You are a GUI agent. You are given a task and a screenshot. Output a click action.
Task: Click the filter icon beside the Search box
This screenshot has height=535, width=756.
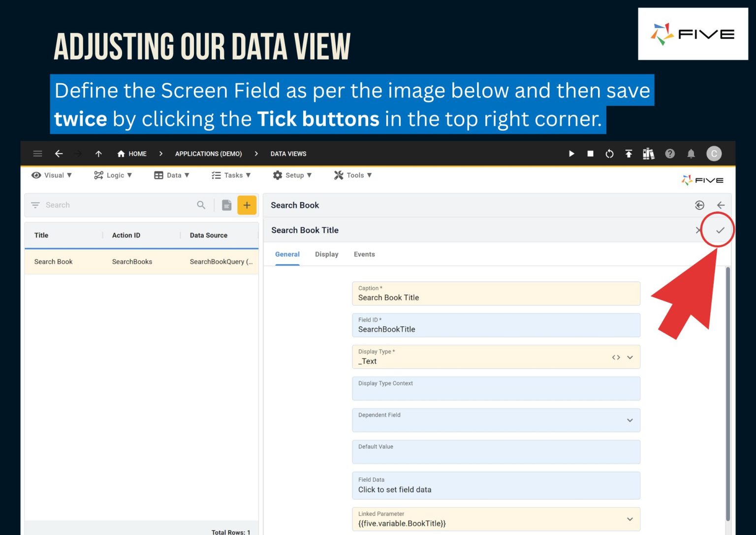click(35, 205)
